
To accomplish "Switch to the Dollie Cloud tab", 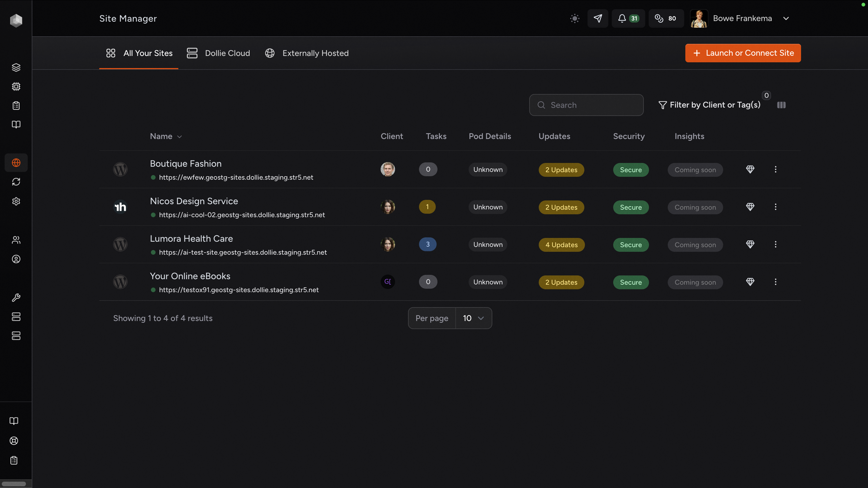I will pos(218,53).
